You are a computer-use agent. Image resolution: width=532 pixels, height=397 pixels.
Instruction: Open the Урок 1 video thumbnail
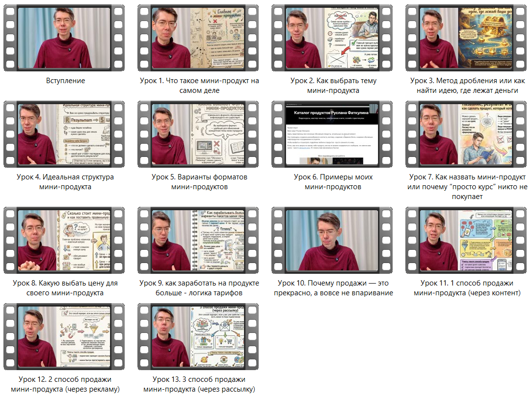[x=199, y=38]
